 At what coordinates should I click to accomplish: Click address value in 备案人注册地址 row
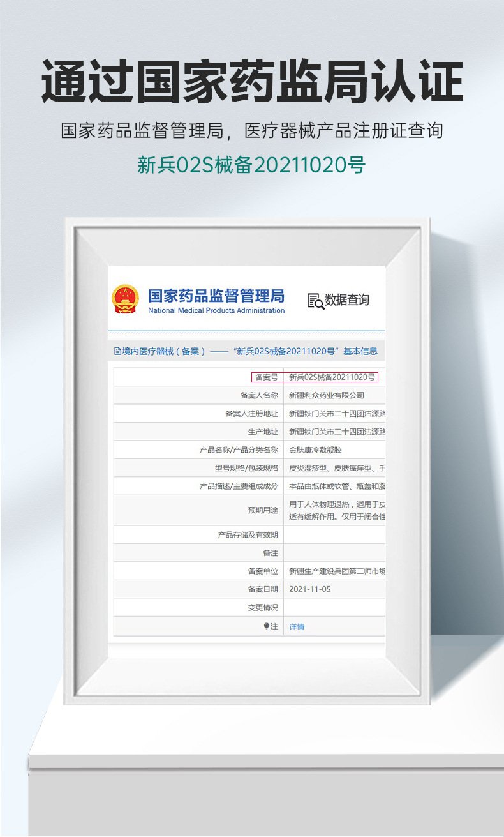[x=337, y=414]
